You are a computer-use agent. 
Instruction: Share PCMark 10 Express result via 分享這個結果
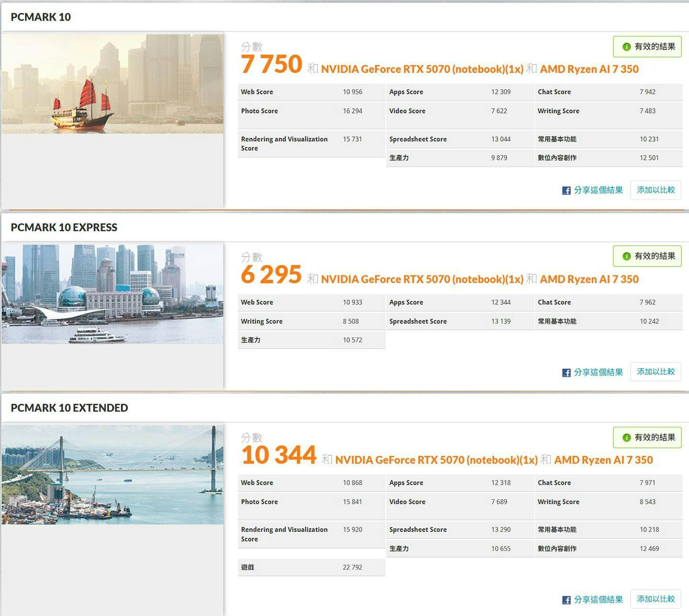point(599,372)
